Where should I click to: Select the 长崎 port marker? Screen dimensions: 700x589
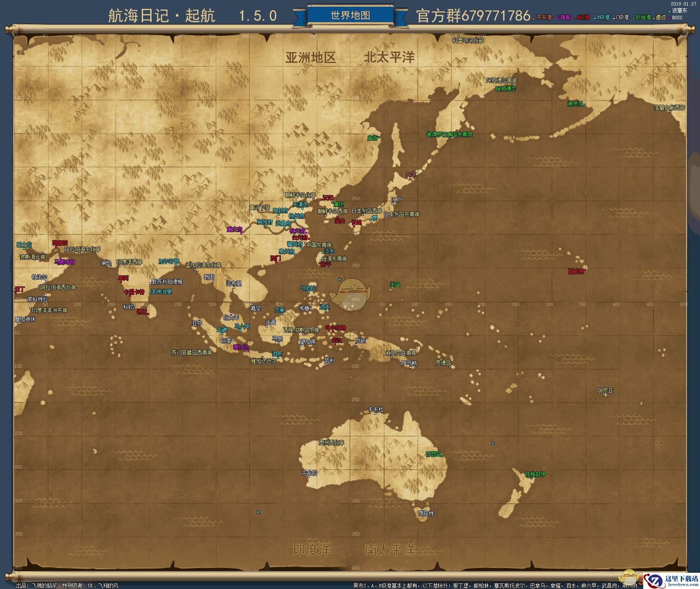356,222
